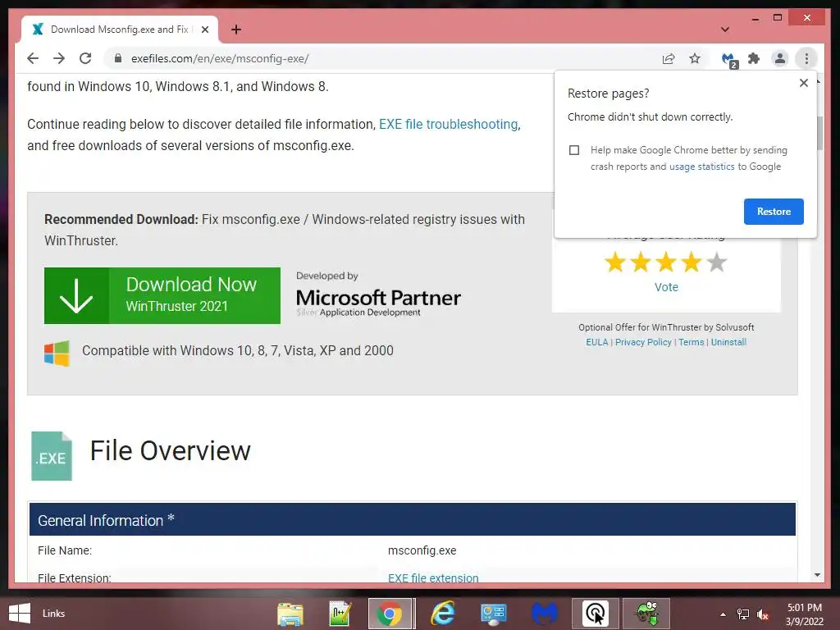Screen dimensions: 840x630
Task: Dismiss the Restore pages popup
Action: (804, 83)
